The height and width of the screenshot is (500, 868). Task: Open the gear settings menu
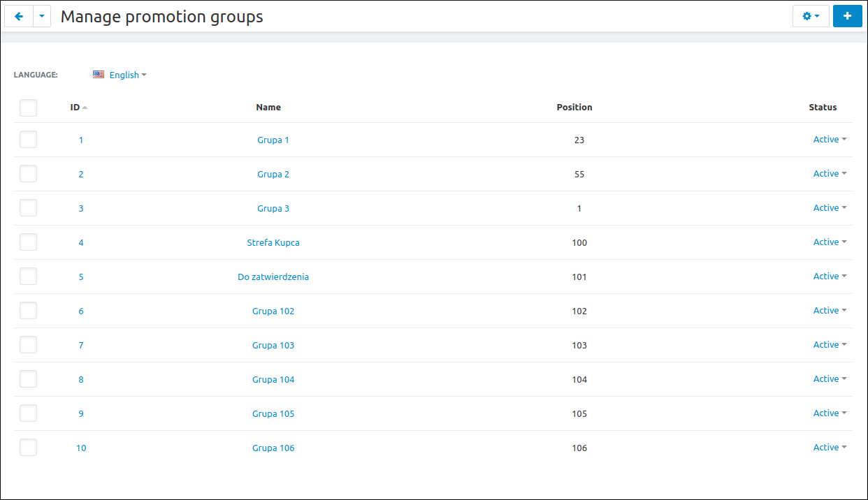[811, 16]
